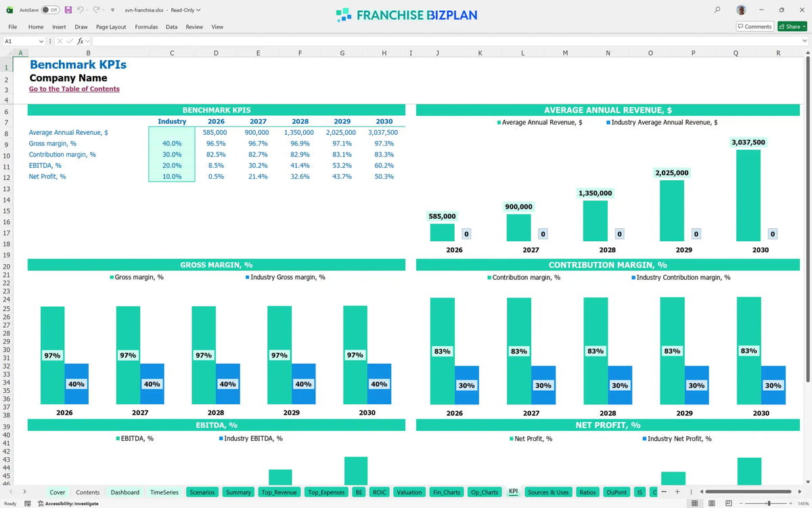Open the Dashboard sheet tab
This screenshot has height=508, width=812.
[125, 492]
